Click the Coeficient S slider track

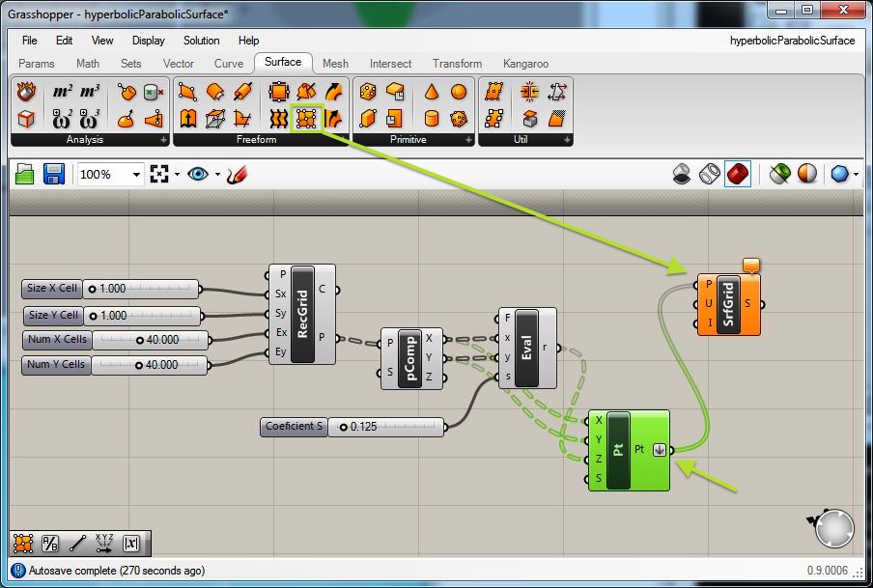386,427
